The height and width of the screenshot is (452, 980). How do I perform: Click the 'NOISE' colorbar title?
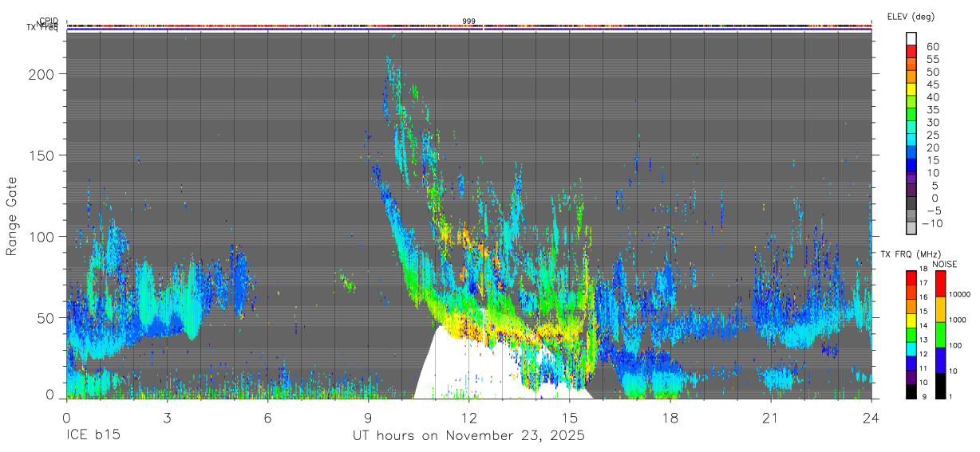click(x=943, y=264)
